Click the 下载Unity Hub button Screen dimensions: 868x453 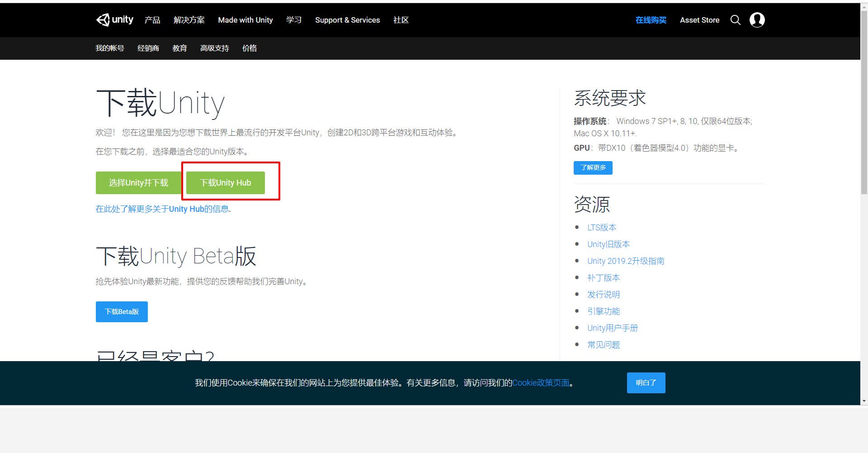tap(226, 183)
